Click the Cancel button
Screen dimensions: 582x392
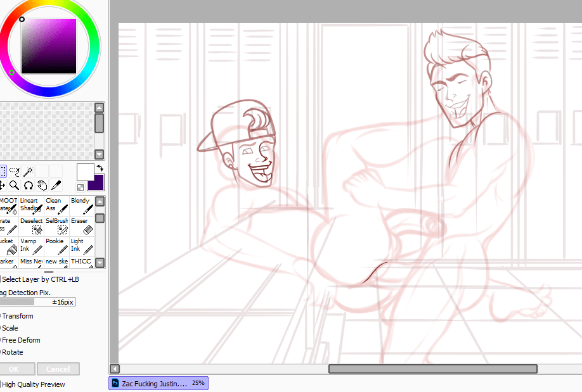[58, 369]
